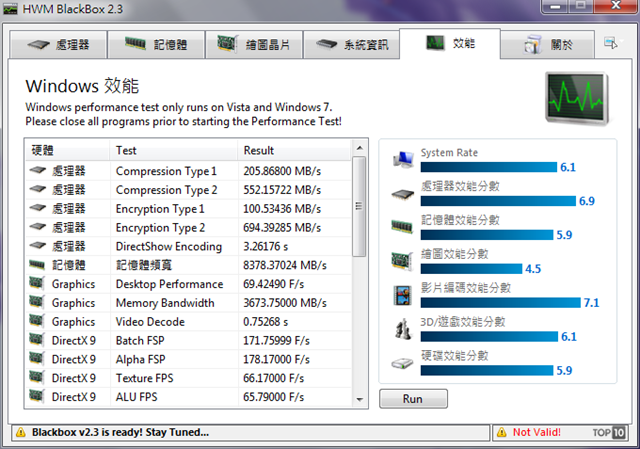Click the results list scrollbar thumb

click(x=359, y=206)
